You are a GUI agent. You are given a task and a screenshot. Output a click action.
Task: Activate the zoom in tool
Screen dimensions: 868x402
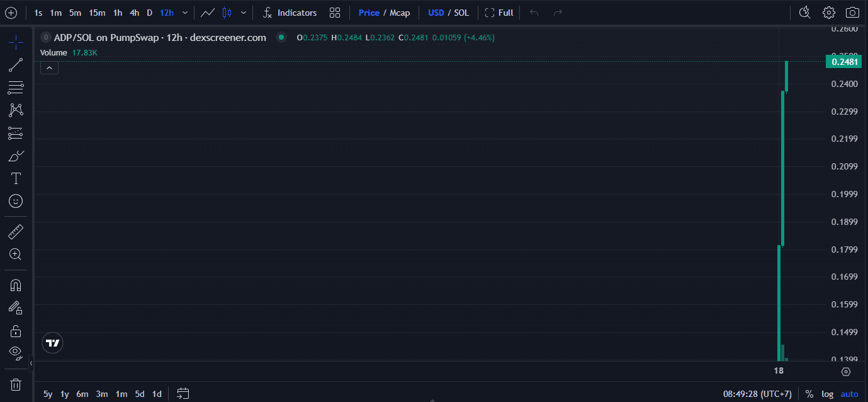16,255
